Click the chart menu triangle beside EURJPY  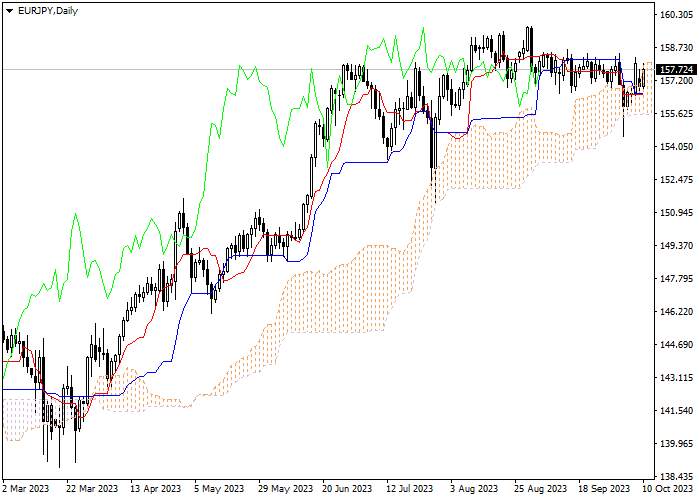[x=9, y=11]
